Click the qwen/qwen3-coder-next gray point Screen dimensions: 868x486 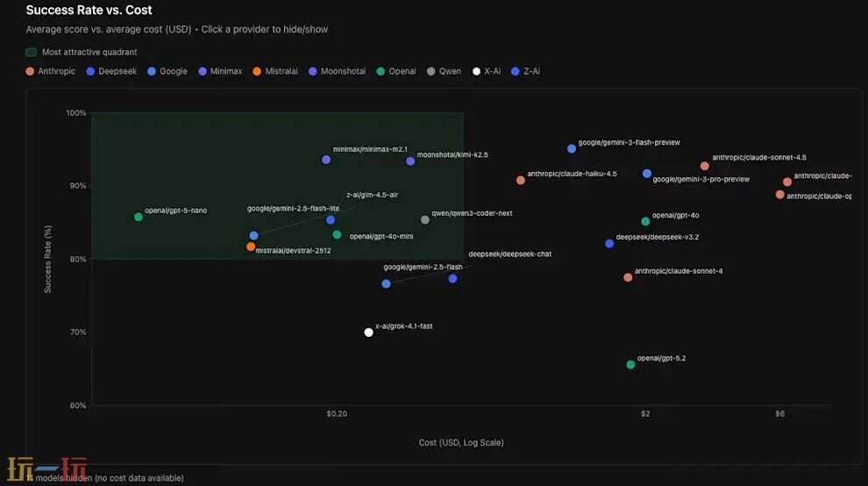pos(425,219)
